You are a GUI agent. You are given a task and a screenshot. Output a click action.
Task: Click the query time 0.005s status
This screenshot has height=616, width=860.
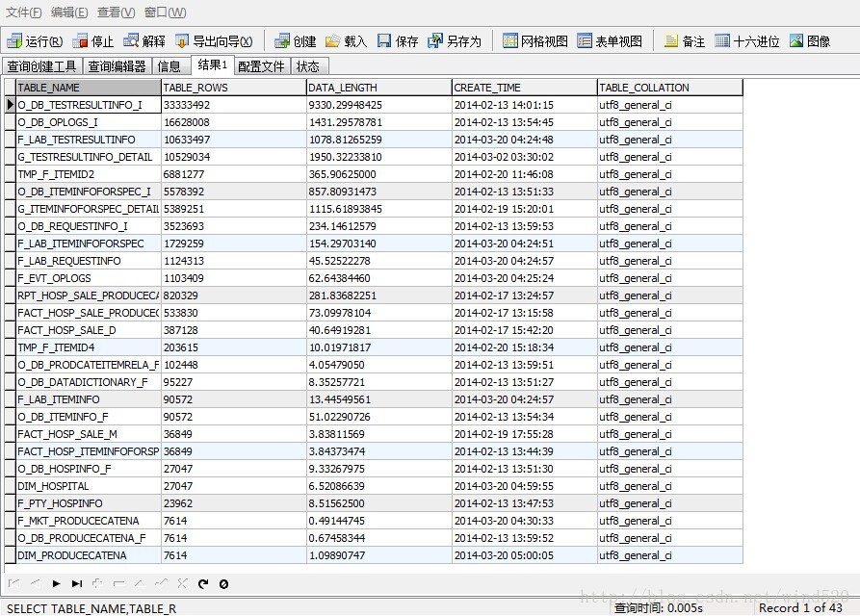point(658,607)
